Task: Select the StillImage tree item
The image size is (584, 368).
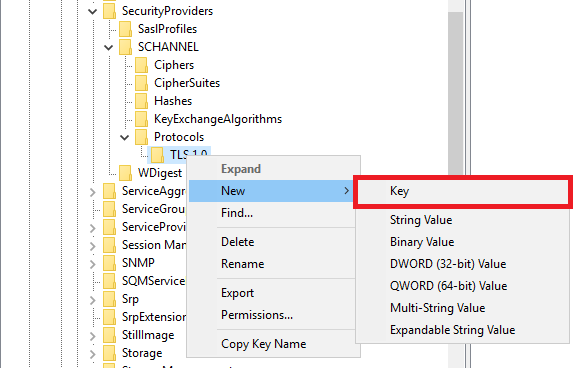Action: (148, 335)
